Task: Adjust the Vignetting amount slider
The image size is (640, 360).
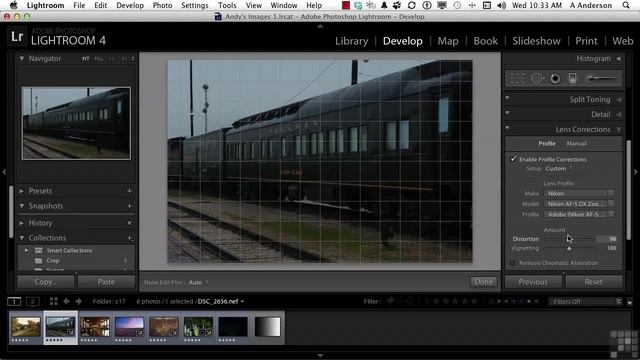Action: click(569, 249)
